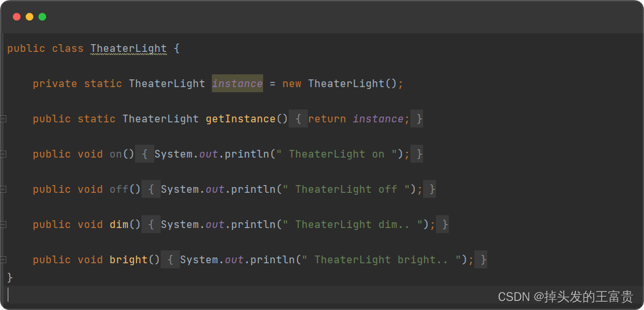Click the 'class' keyword on first line
644x310 pixels.
coord(68,49)
